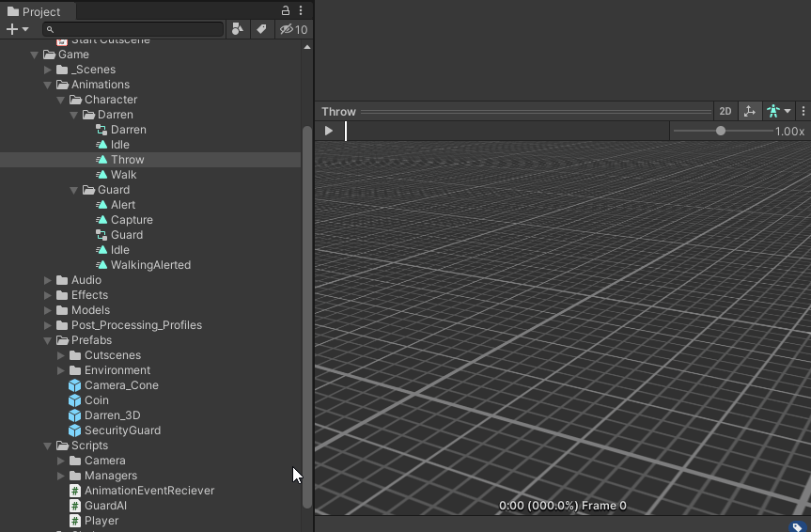Collapse the Darren folder
Screen dimensions: 811x532
coord(74,115)
